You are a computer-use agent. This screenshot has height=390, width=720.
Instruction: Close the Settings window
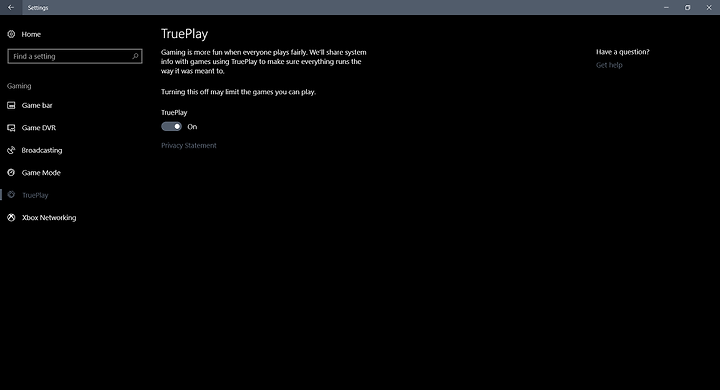pos(709,7)
